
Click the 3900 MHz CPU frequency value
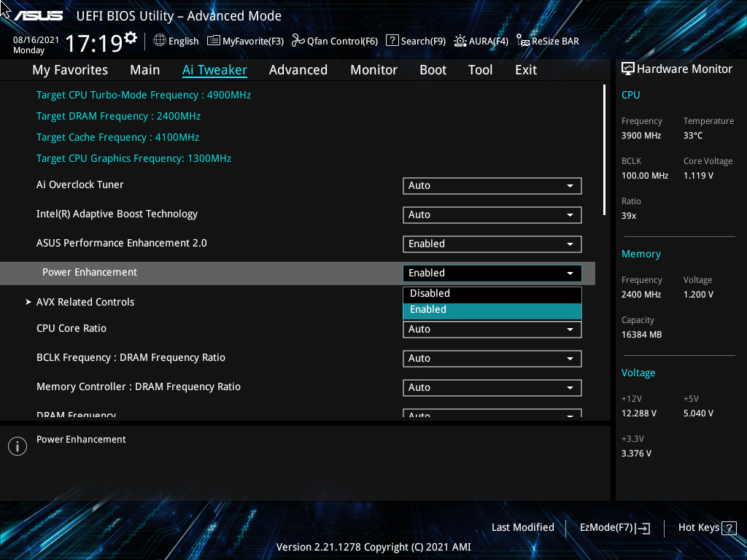click(640, 136)
